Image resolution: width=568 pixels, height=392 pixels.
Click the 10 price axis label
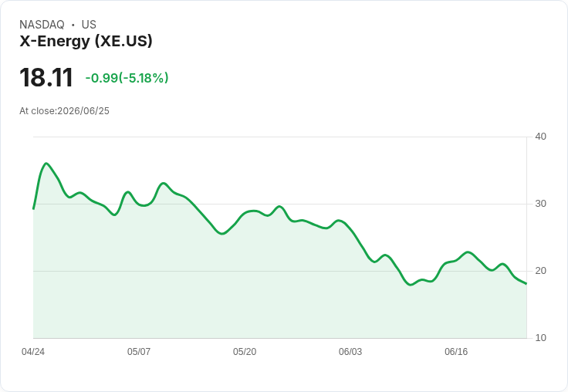point(540,338)
